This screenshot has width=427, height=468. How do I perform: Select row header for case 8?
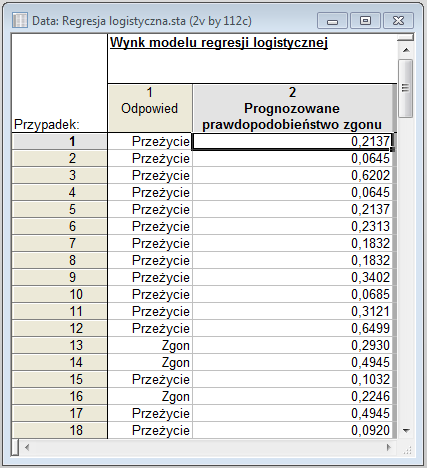pos(59,260)
